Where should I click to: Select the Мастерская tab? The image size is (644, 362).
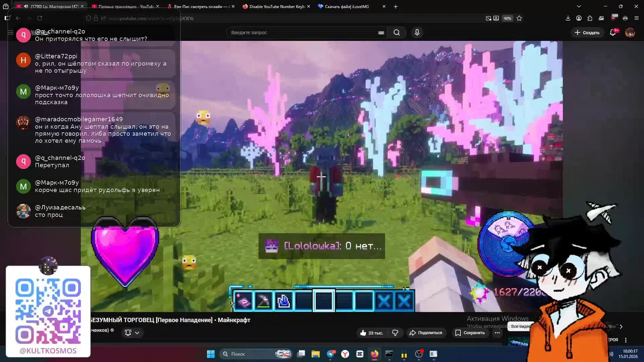(50, 7)
